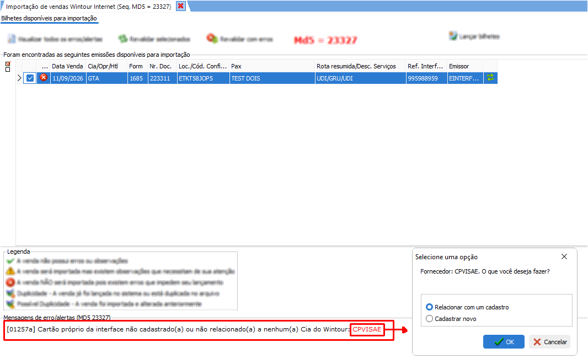Close the Selecione uma opção dialog
Image resolution: width=588 pixels, height=364 pixels.
(564, 256)
